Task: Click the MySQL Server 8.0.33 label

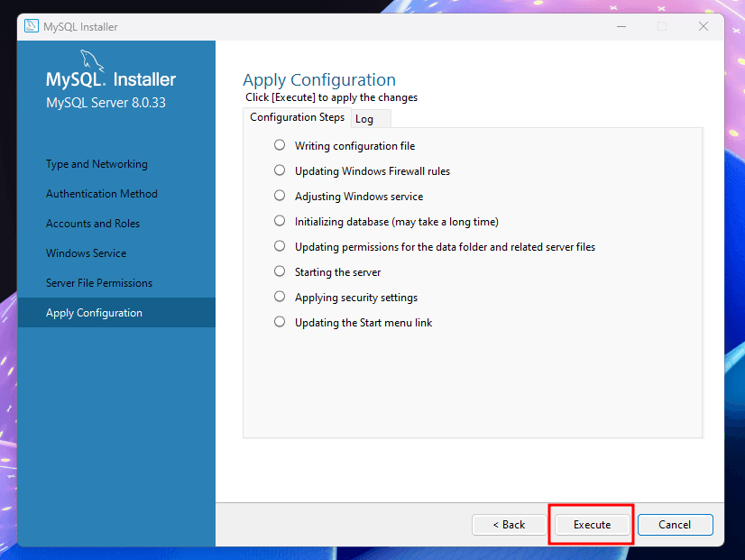Action: 106,103
